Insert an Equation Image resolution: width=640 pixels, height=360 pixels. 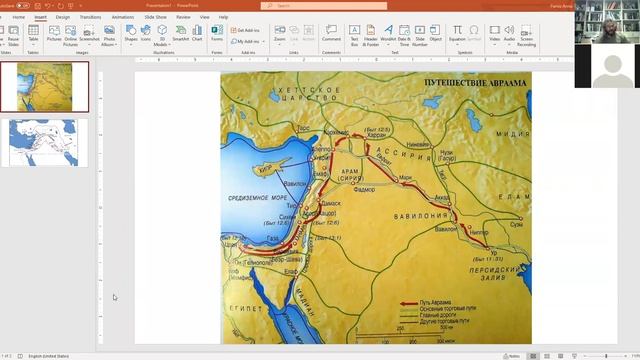(457, 35)
